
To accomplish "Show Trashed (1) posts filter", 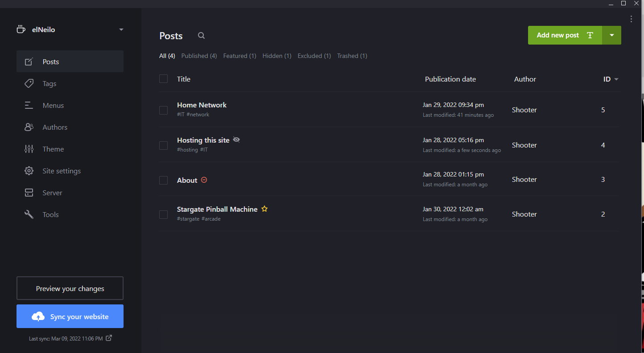I will [352, 56].
